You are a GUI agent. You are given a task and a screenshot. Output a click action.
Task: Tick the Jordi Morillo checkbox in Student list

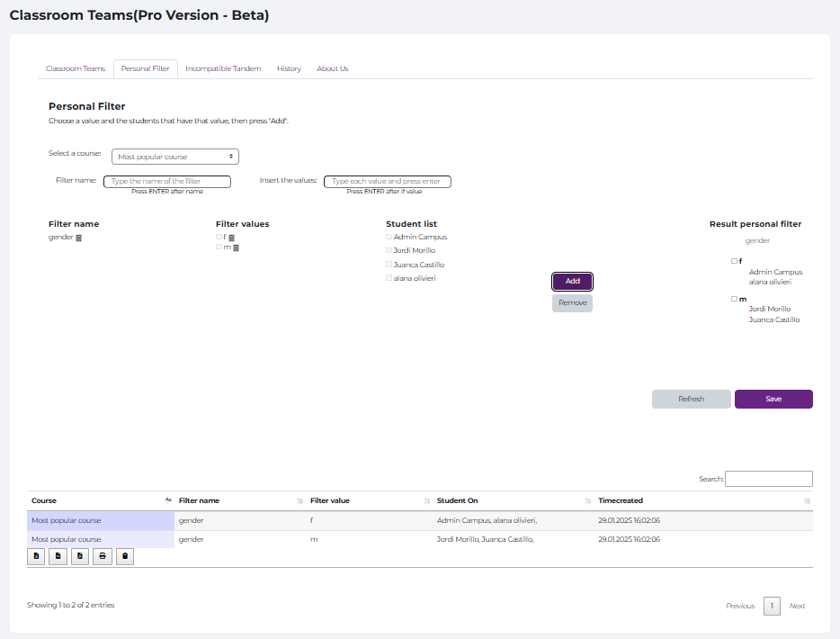coord(389,251)
